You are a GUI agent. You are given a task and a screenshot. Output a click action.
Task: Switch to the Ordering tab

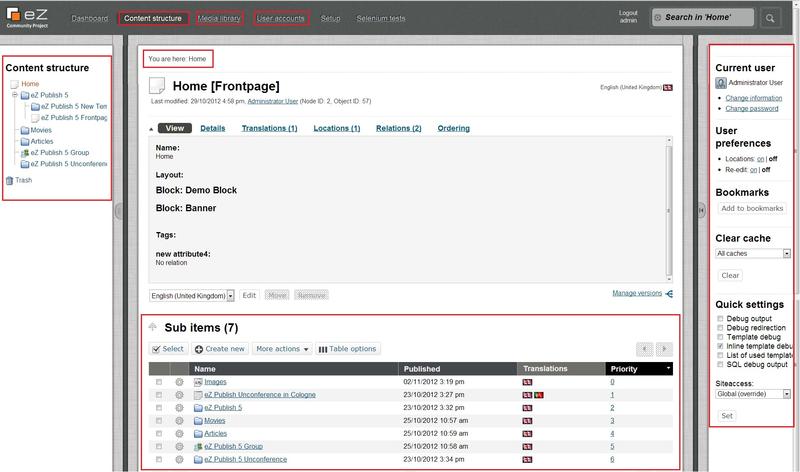(454, 129)
